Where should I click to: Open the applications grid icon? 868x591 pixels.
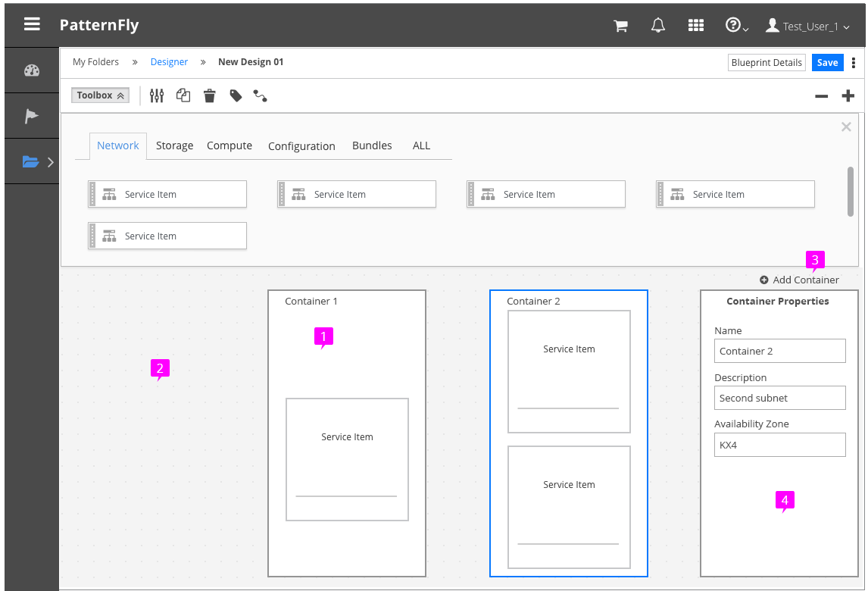[x=696, y=25]
